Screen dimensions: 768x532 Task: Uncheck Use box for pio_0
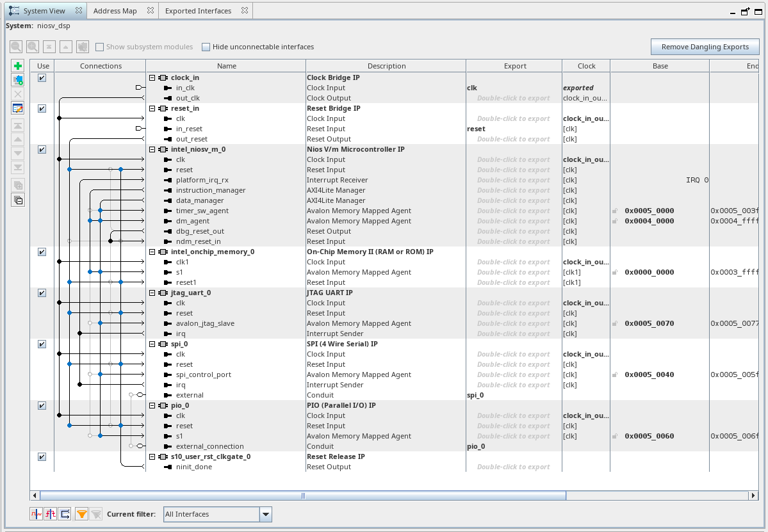pos(42,406)
